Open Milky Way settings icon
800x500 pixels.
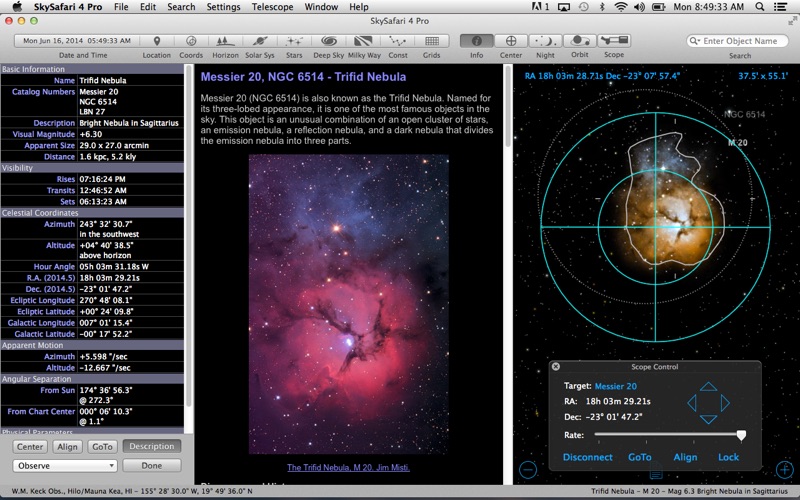click(363, 41)
